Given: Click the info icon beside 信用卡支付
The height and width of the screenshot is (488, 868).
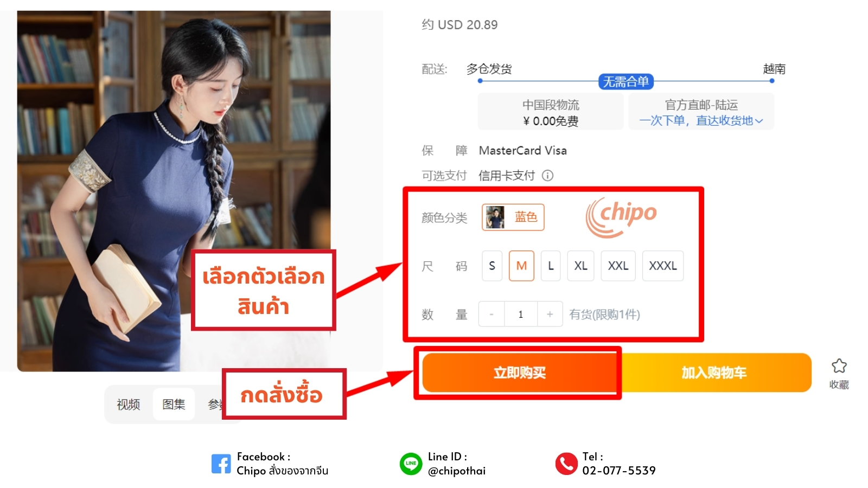Looking at the screenshot, I should click(547, 175).
